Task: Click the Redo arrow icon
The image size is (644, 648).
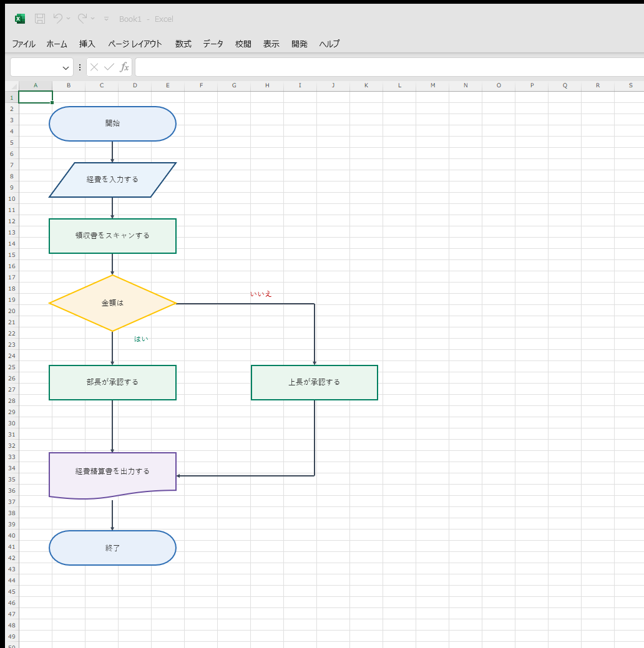Action: [x=82, y=19]
